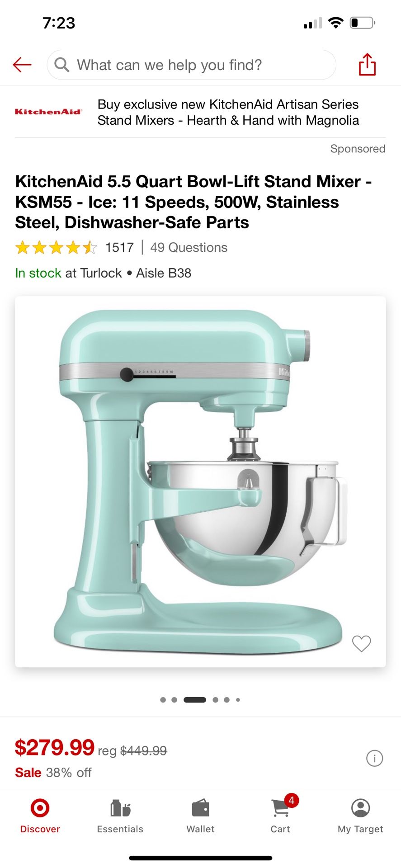This screenshot has height=868, width=401.
Task: Enlarge the ice blue stand mixer photo
Action: 200,481
